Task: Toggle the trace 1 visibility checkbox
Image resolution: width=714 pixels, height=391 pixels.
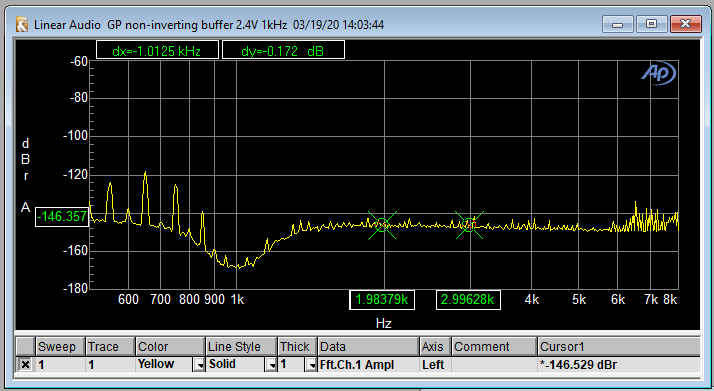Action: tap(25, 365)
